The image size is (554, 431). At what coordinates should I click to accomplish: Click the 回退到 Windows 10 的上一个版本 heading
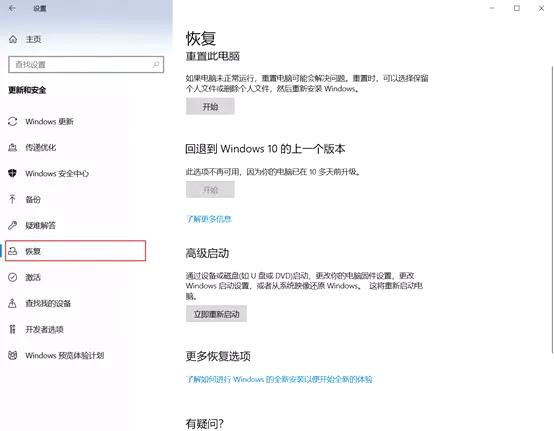pyautogui.click(x=265, y=149)
